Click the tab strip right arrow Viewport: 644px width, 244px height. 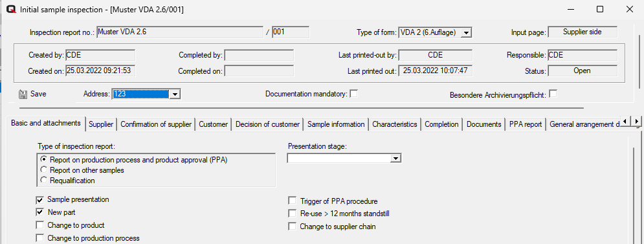636,121
